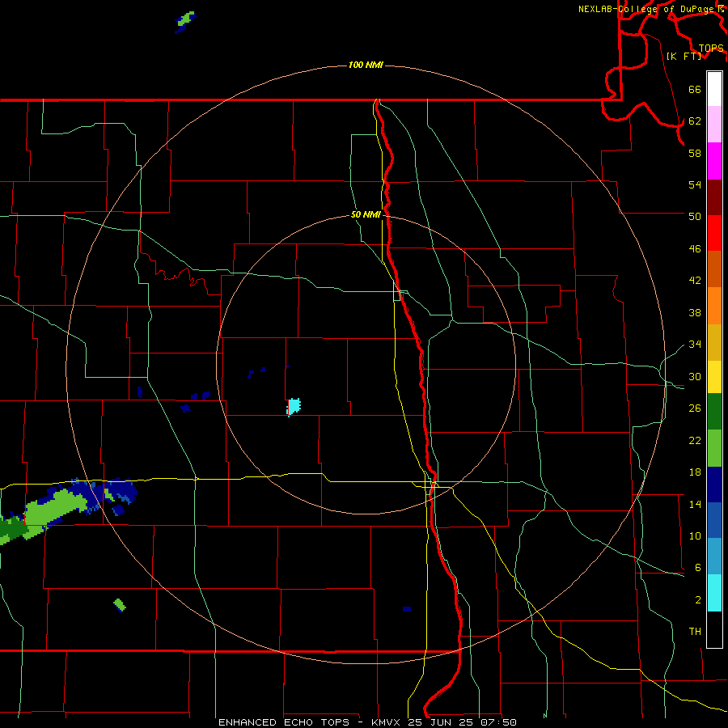The width and height of the screenshot is (728, 728).
Task: Click the cyan echo blob inside the 50 NMI ring
Action: click(x=294, y=406)
